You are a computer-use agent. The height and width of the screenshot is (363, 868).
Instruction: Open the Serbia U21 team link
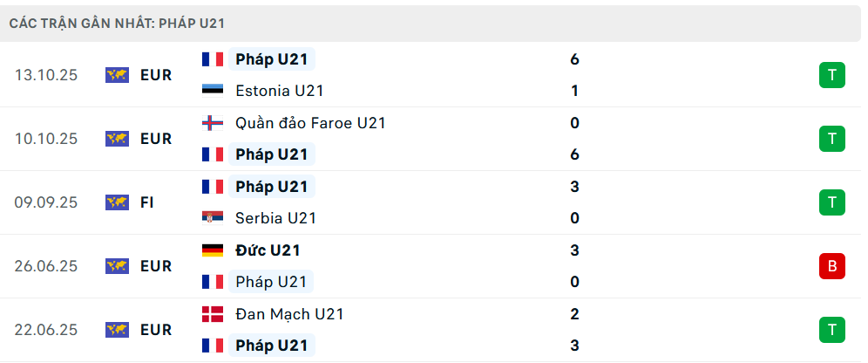[x=275, y=218]
